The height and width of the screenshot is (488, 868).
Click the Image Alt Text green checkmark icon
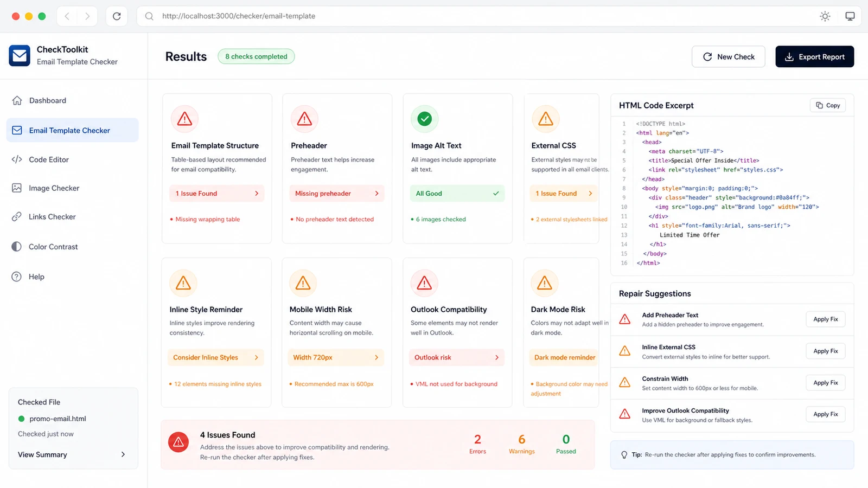pos(425,119)
